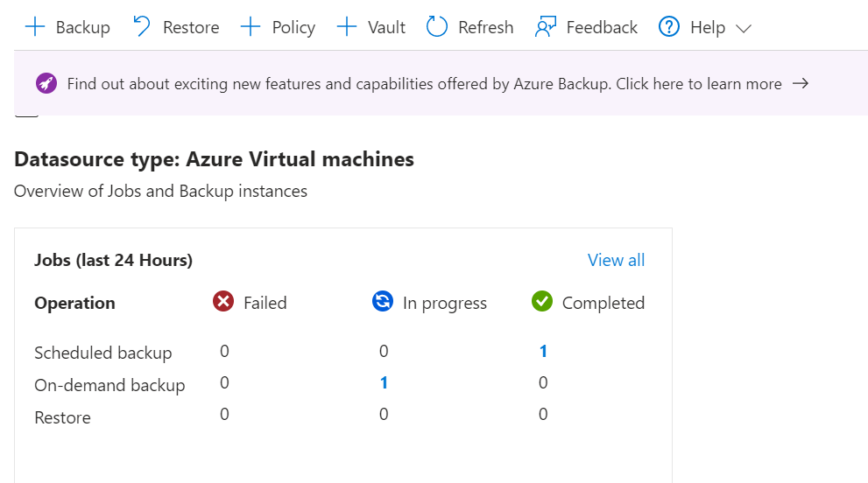Toggle the partially hidden checkbox below the banner
This screenshot has height=483, width=868.
tap(26, 114)
